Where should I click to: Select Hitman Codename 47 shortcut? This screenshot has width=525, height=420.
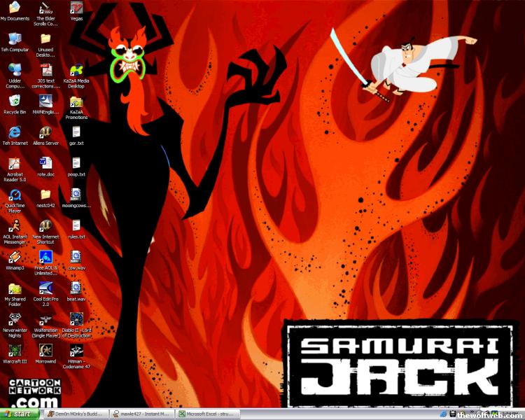pos(76,349)
